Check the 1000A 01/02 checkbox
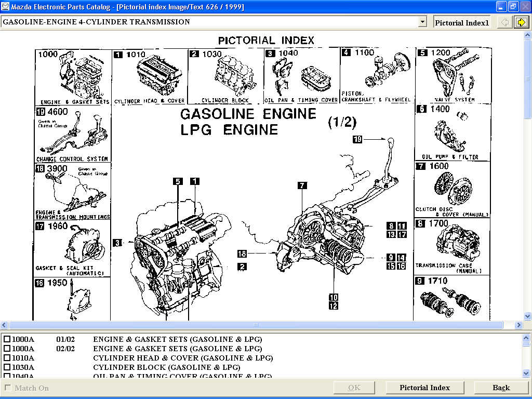This screenshot has width=532, height=399. coord(7,339)
